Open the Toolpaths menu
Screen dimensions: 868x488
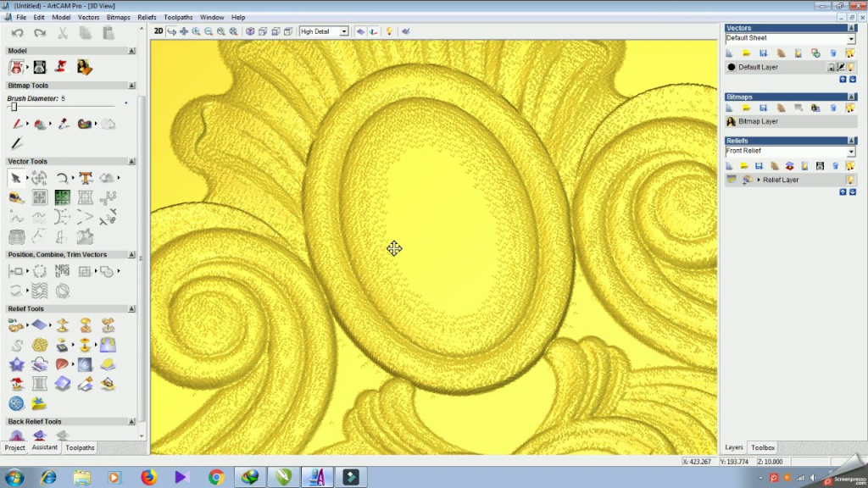coord(178,17)
